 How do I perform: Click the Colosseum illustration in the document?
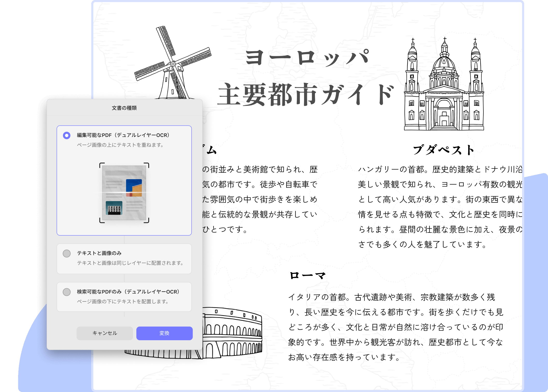tap(232, 333)
